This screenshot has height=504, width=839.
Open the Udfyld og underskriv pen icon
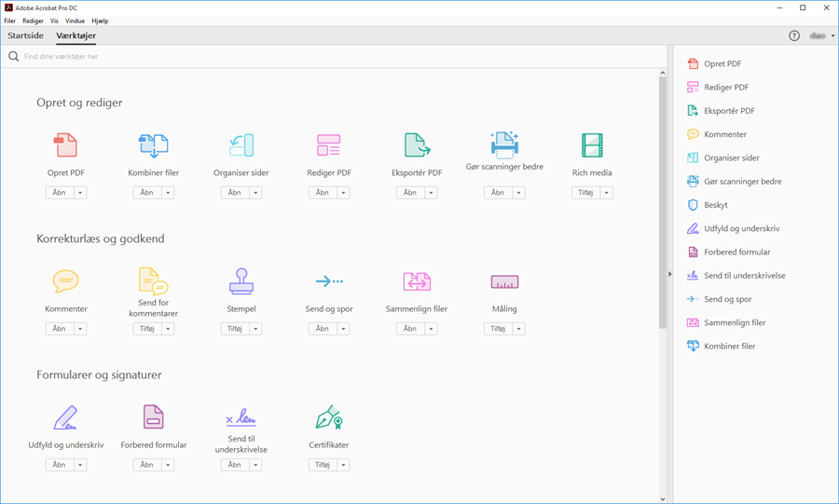(x=66, y=417)
